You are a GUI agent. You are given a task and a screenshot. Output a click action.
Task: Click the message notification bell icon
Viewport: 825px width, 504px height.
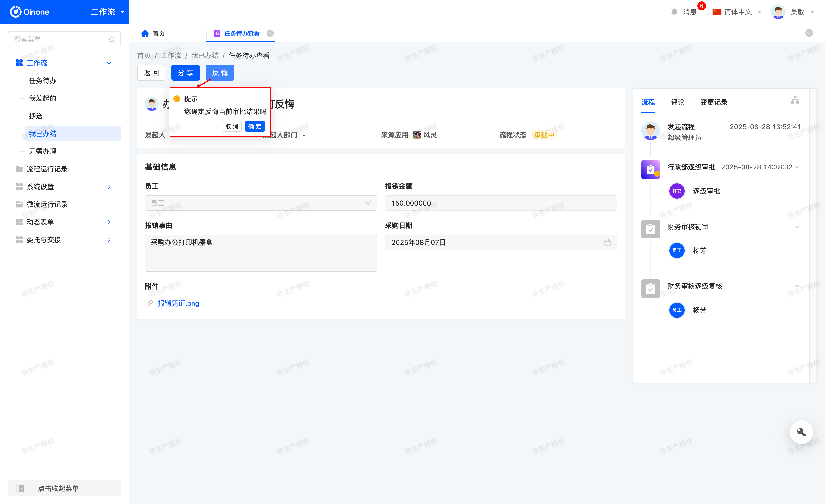click(x=674, y=12)
